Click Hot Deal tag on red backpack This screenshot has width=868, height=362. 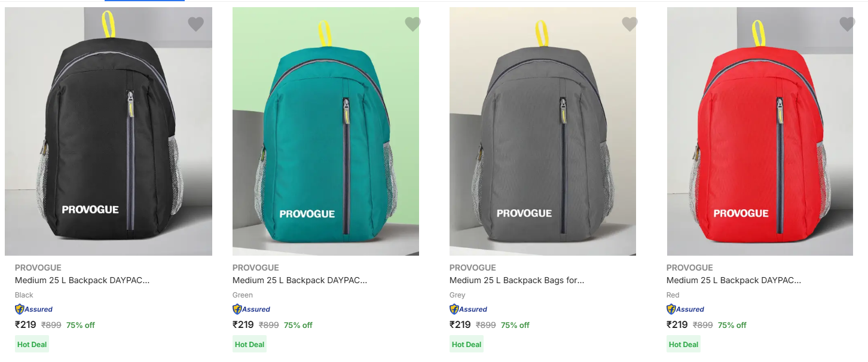683,344
